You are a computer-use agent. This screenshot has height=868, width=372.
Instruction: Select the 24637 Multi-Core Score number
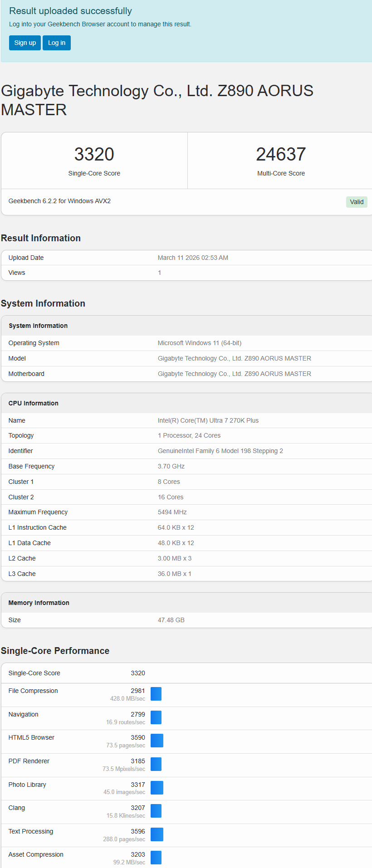(x=281, y=154)
